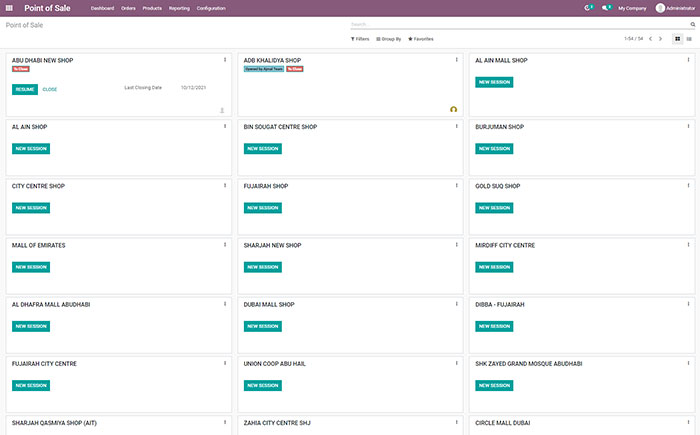Click the Point of Sale app title
The image size is (700, 435).
[x=47, y=8]
